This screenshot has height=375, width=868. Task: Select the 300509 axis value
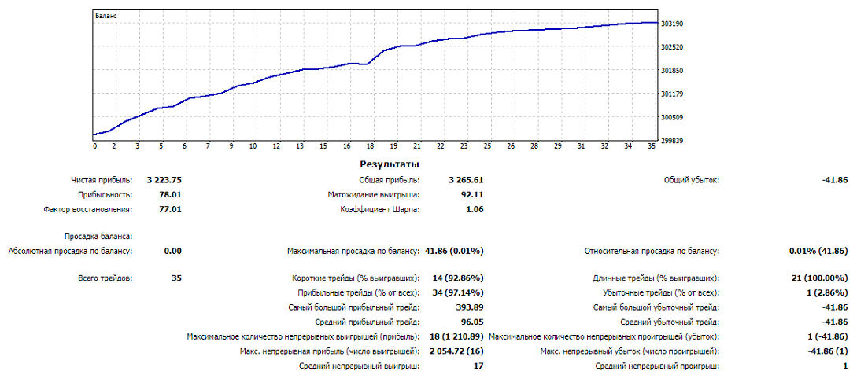[x=673, y=117]
